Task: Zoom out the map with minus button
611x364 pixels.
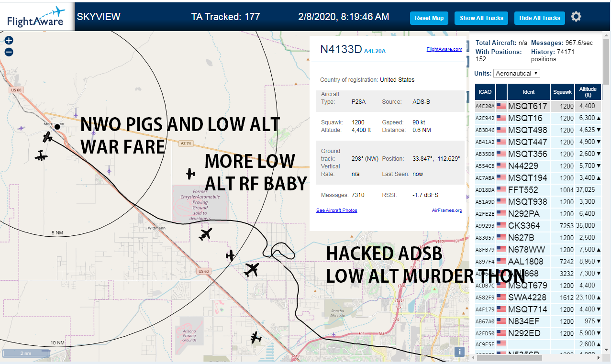Action: pyautogui.click(x=9, y=52)
